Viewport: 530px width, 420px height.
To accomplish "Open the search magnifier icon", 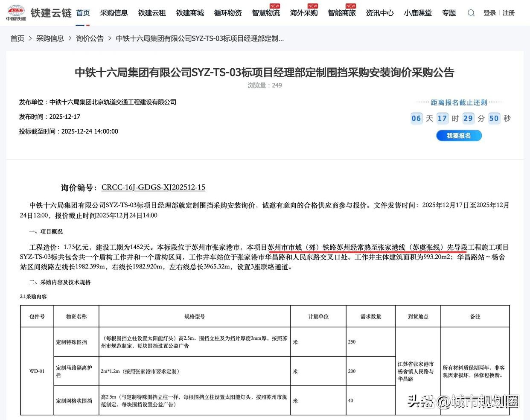I will pos(471,13).
